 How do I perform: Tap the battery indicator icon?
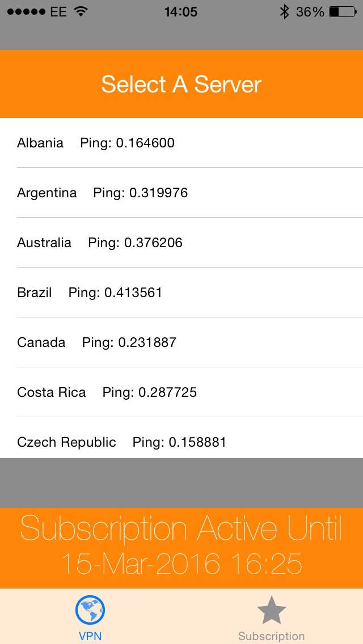[341, 12]
